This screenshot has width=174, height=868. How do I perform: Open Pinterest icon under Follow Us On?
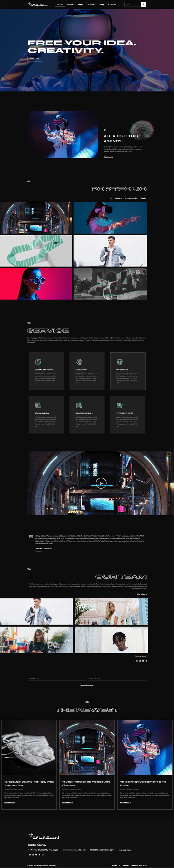[140, 661]
